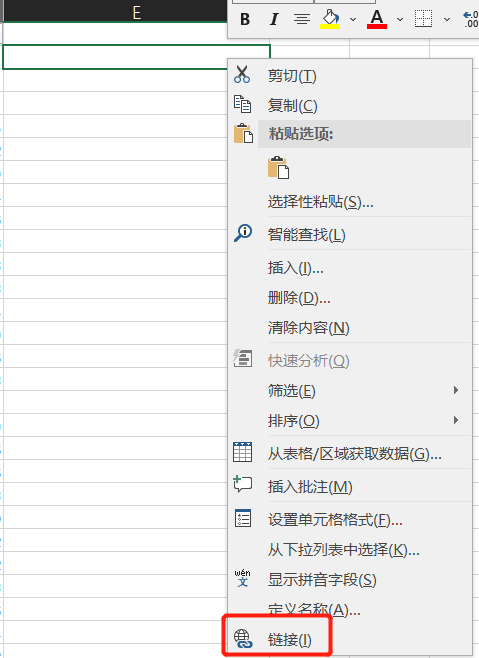Click the paste clipboard option icon

(278, 167)
